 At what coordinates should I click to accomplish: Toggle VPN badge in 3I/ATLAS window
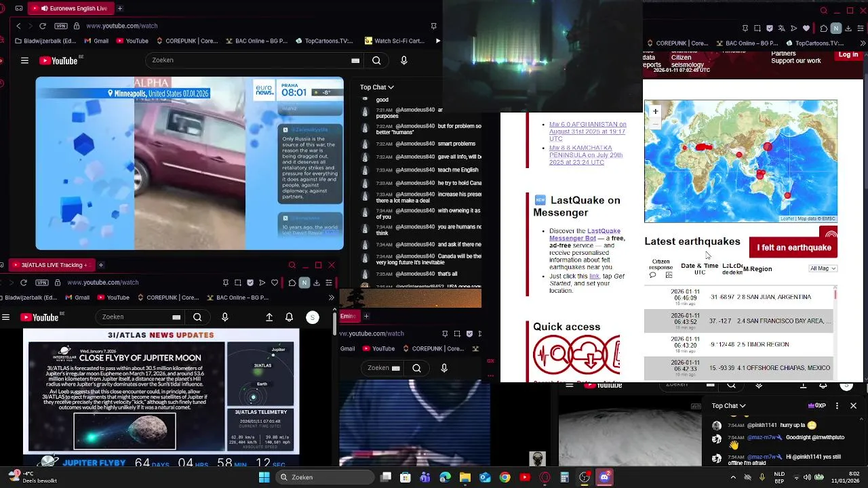(42, 283)
